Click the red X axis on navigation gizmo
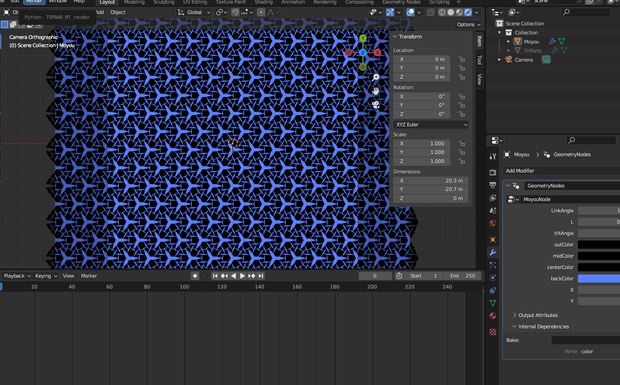Viewport: 620px width, 385px height. pyautogui.click(x=377, y=52)
